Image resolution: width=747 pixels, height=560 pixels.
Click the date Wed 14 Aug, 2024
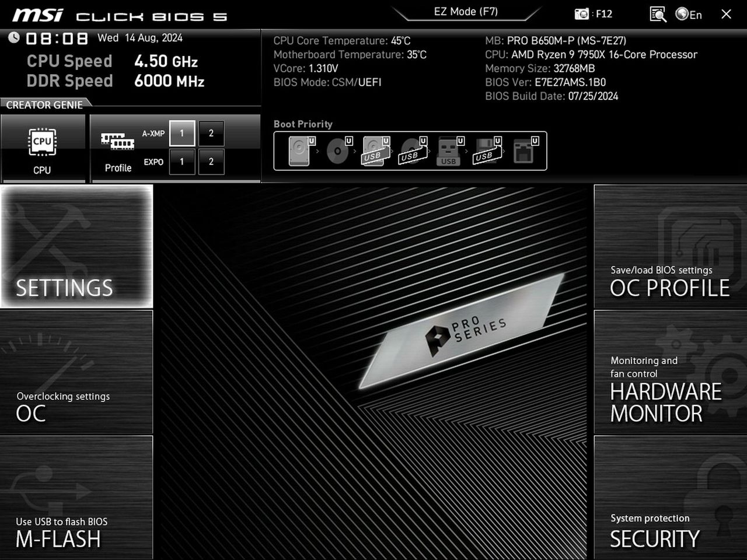140,38
